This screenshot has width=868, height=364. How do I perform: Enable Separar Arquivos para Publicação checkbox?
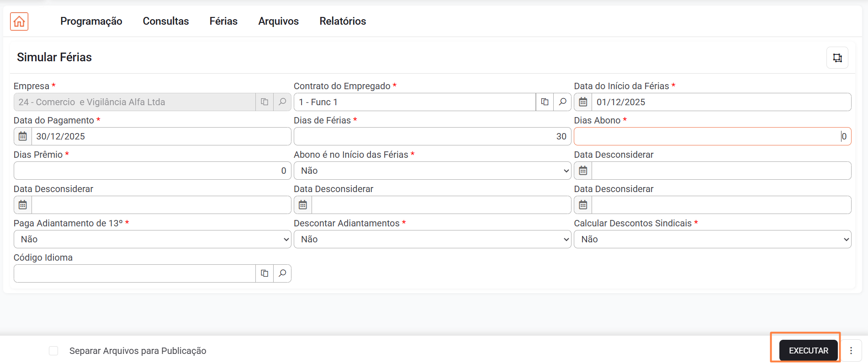53,351
